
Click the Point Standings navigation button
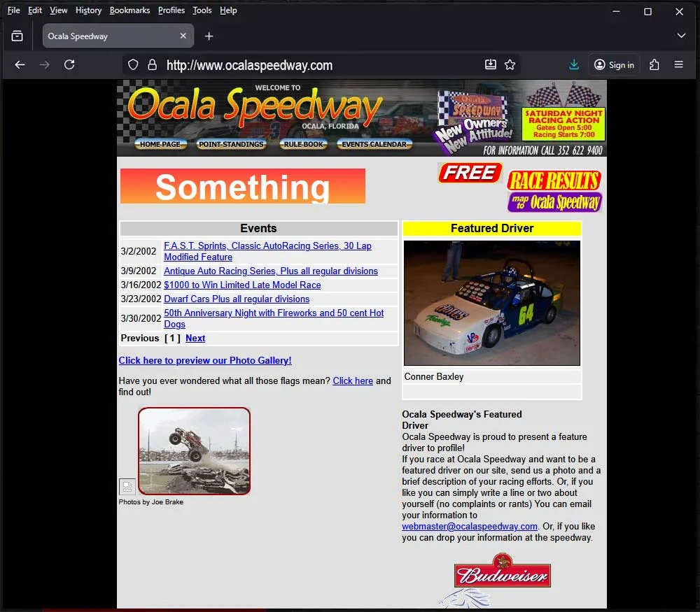tap(231, 144)
